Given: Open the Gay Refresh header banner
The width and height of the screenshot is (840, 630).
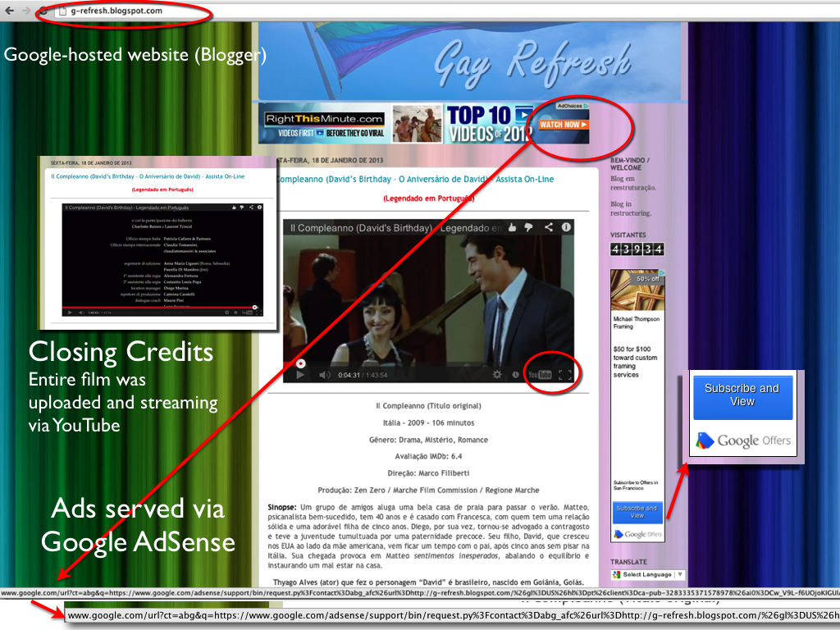Looking at the screenshot, I should (x=469, y=61).
